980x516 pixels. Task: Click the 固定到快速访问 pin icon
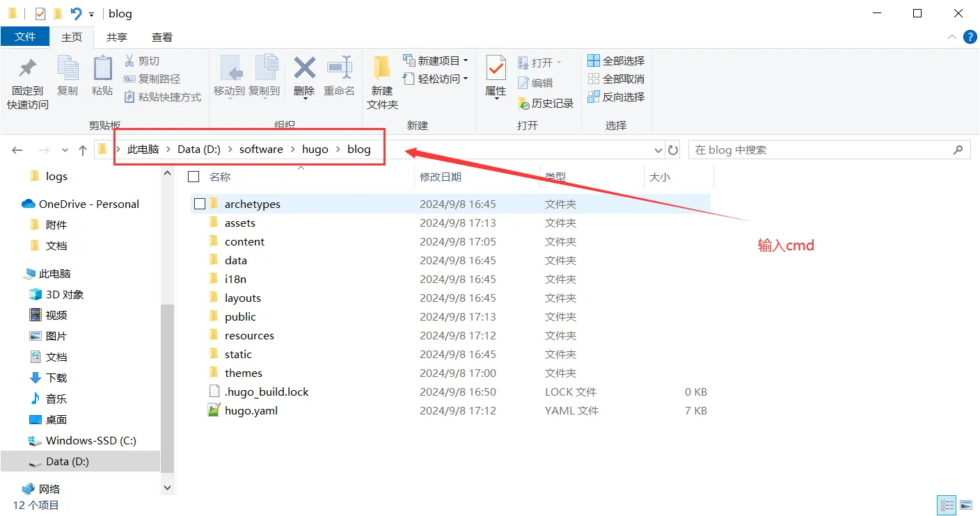point(28,68)
